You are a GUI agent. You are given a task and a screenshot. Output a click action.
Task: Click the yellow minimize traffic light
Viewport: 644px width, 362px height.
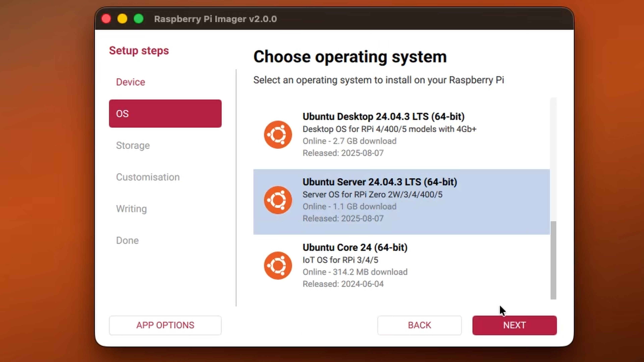pyautogui.click(x=122, y=18)
